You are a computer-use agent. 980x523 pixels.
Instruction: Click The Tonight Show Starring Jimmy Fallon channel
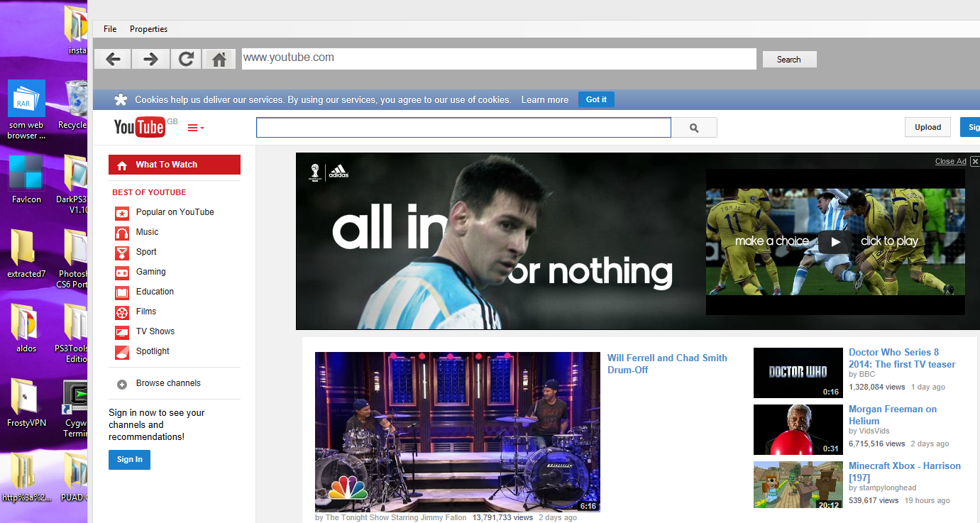396,518
